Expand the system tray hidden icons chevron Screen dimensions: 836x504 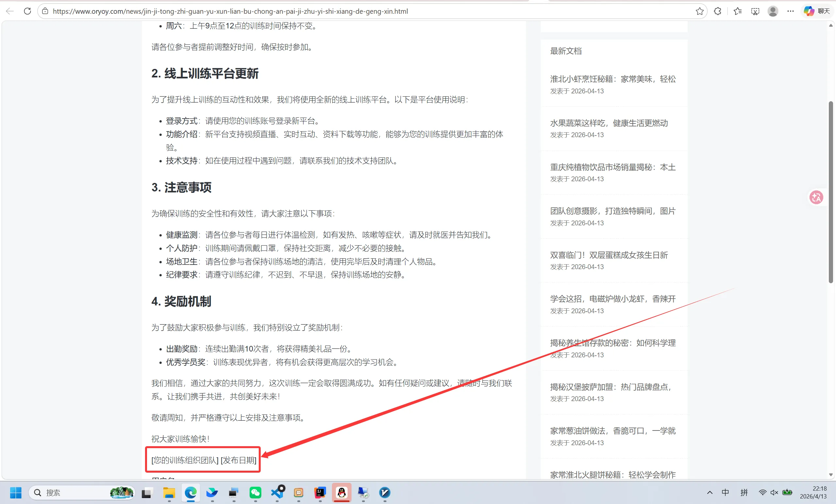click(710, 493)
